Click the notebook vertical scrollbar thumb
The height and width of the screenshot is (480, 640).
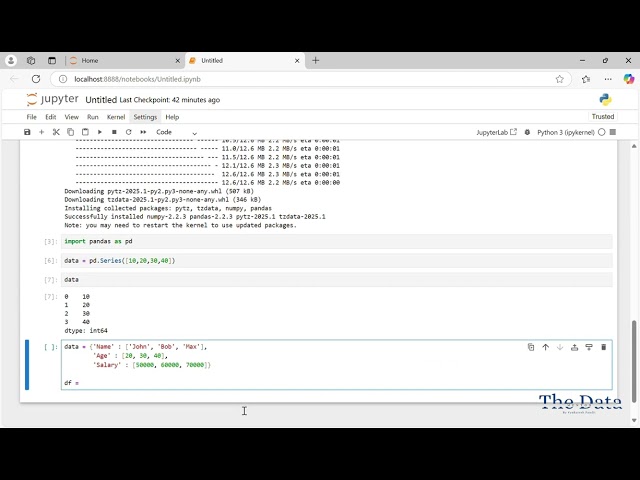pyautogui.click(x=634, y=362)
